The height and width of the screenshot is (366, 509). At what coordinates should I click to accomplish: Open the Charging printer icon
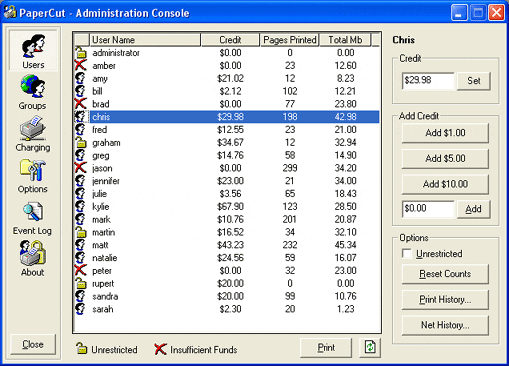tap(32, 128)
